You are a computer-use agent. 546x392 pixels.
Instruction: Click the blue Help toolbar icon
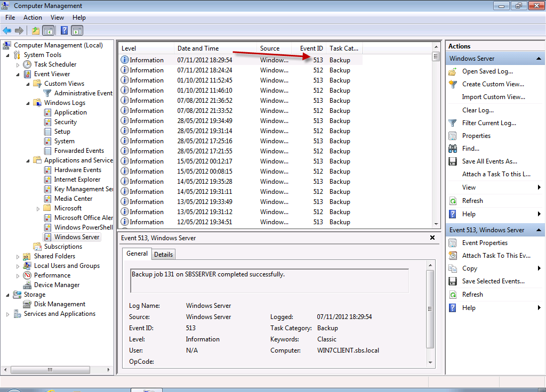64,30
